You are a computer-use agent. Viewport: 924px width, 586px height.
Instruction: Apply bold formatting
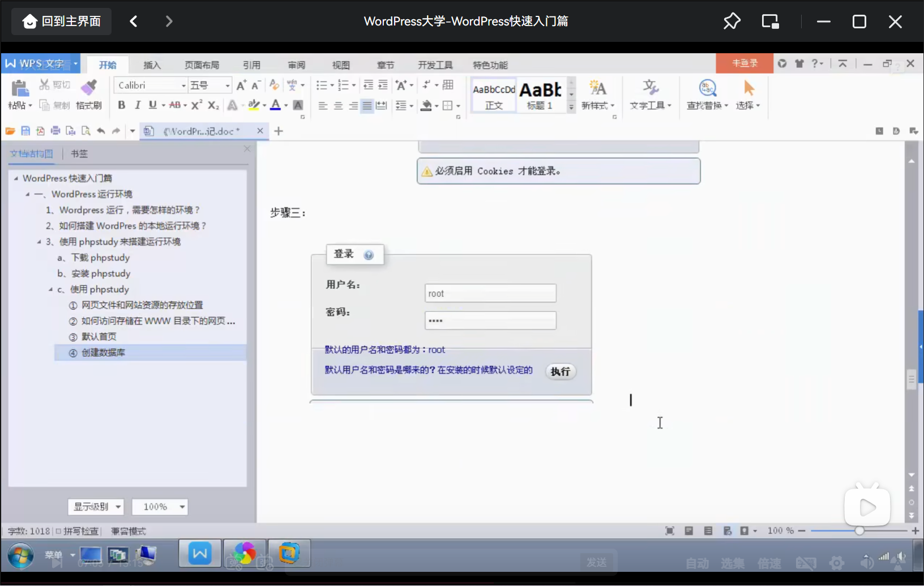pos(121,105)
